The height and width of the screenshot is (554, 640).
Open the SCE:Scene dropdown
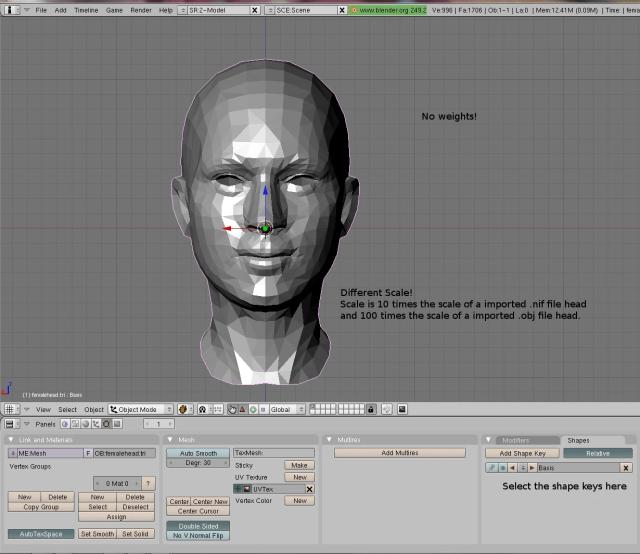coord(269,10)
